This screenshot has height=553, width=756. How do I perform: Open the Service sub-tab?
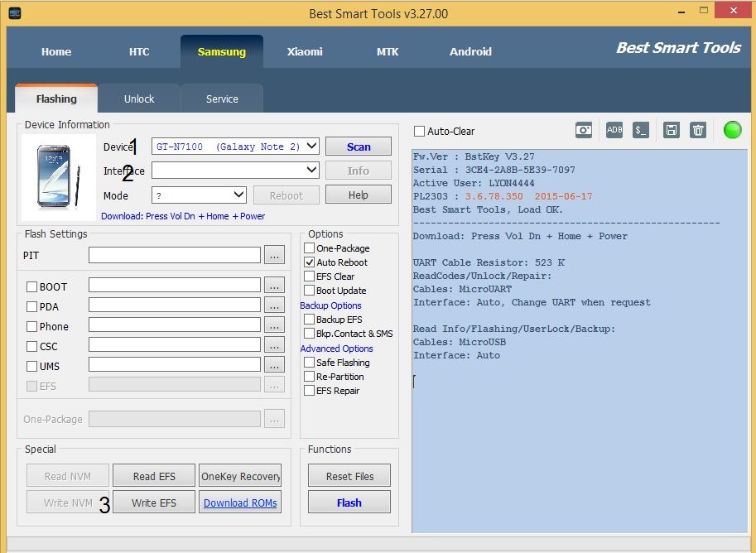pyautogui.click(x=222, y=99)
